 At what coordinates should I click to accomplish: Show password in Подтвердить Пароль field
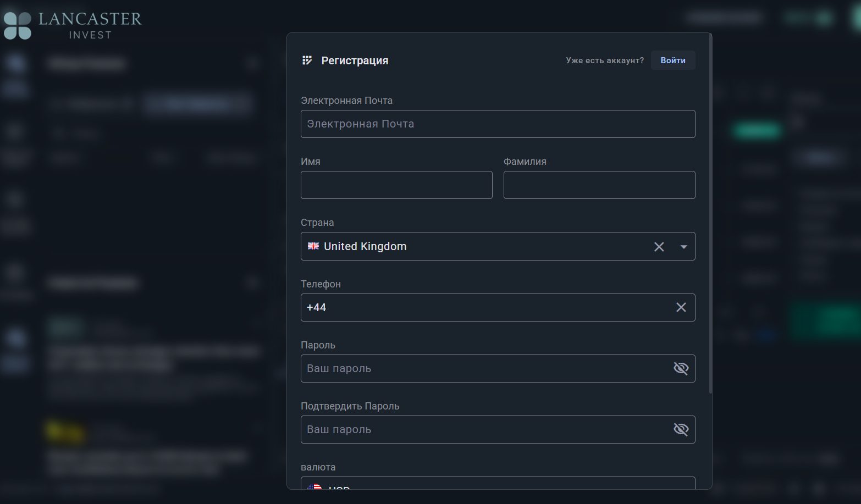click(681, 429)
